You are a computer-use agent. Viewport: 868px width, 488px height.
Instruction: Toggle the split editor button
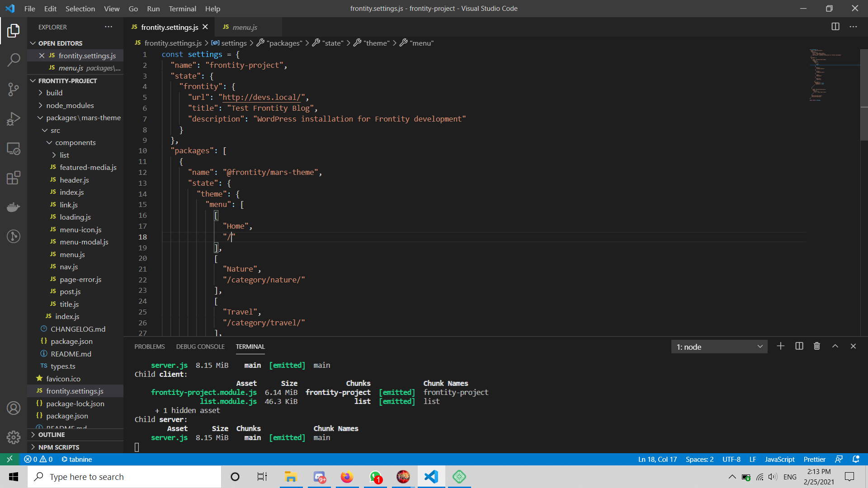(835, 26)
